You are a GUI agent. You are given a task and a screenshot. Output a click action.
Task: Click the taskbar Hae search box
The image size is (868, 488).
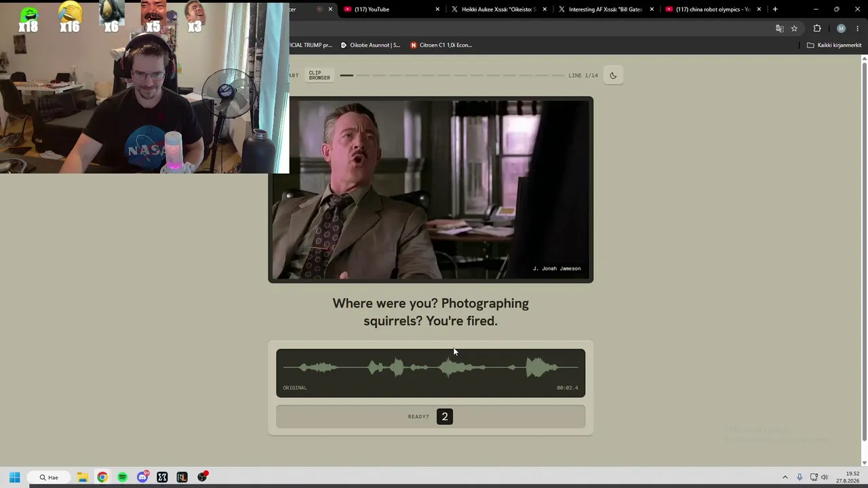tap(48, 477)
